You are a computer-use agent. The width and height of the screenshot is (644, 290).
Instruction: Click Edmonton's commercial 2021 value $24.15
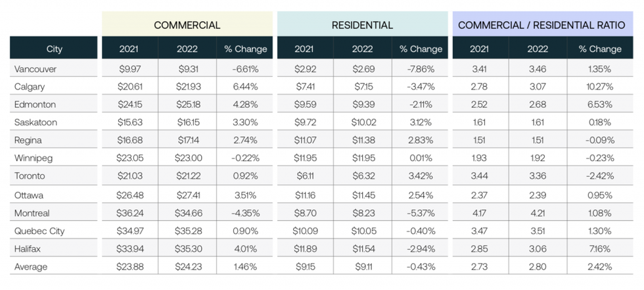[129, 104]
